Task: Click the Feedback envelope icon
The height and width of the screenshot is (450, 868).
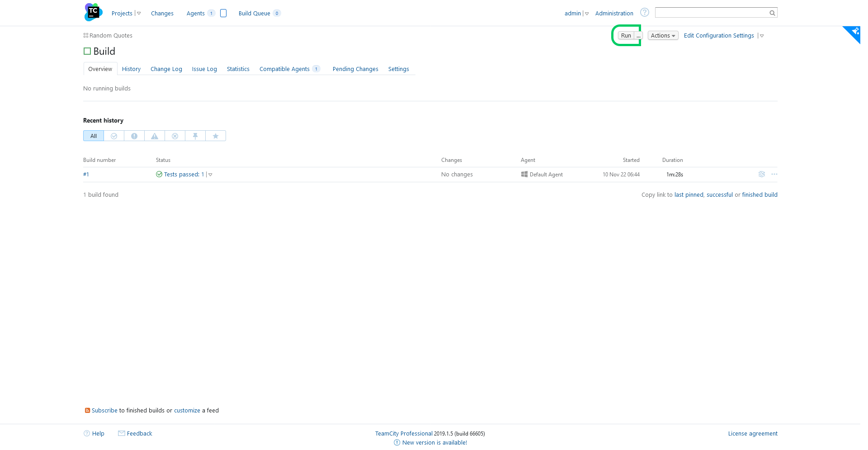Action: [x=122, y=433]
